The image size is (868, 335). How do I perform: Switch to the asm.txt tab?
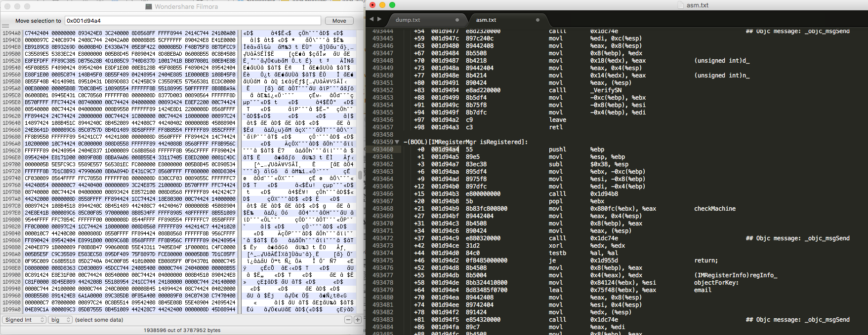486,20
